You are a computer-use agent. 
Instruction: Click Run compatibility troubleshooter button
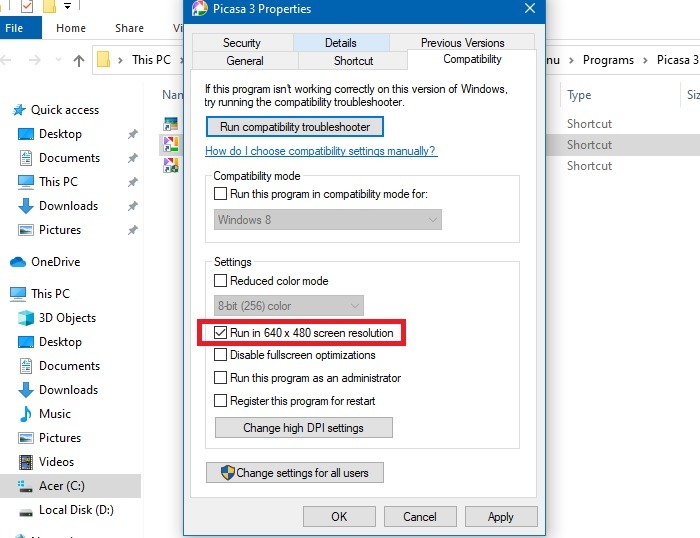[295, 127]
